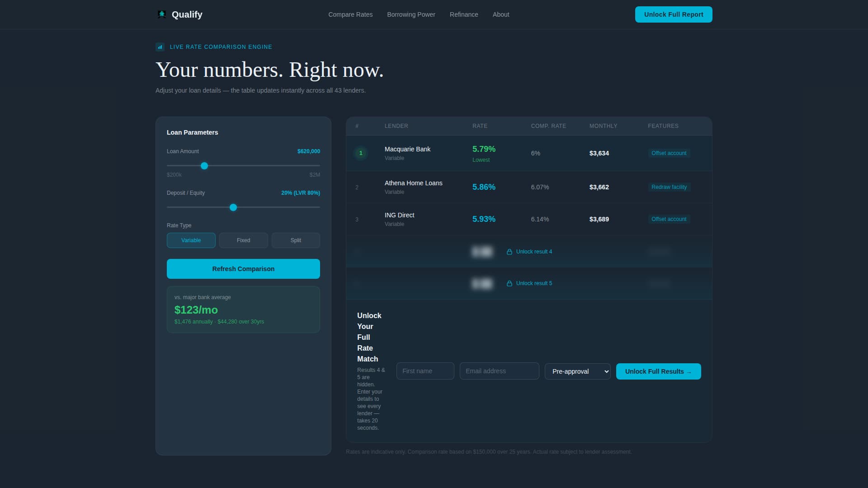Viewport: 868px width, 488px height.
Task: Open the Refinance nav item
Action: [x=464, y=14]
